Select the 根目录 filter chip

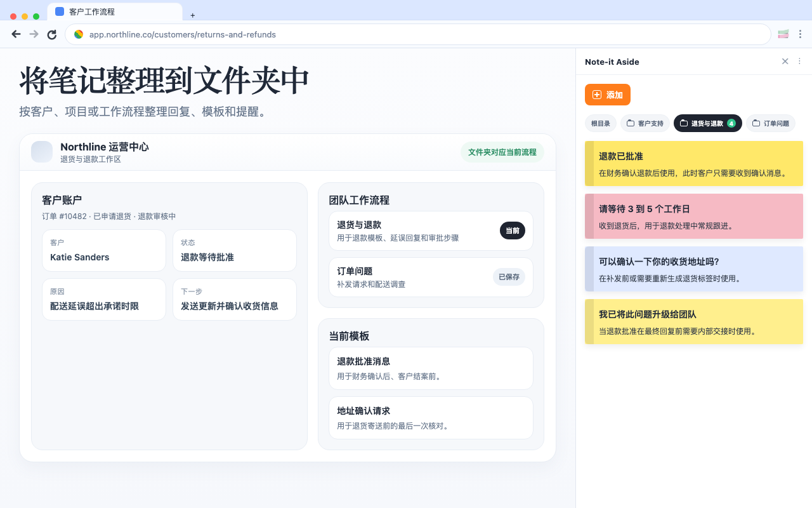pyautogui.click(x=600, y=123)
